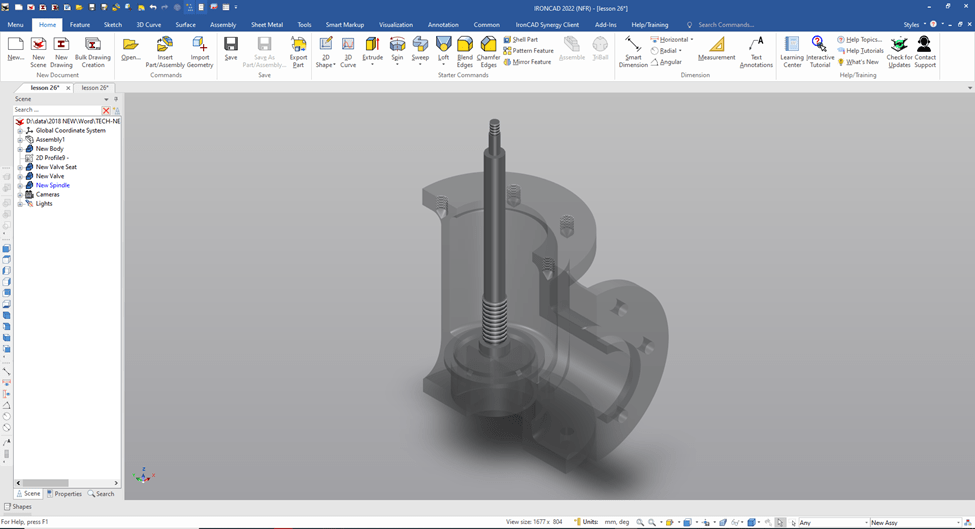This screenshot has width=975, height=529.
Task: Click Insert Part/Assembly icon
Action: click(165, 45)
